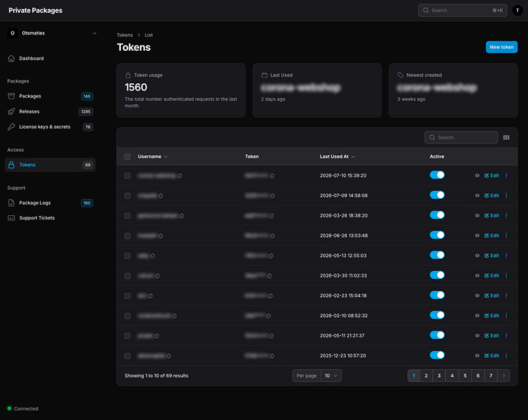Focus the table Search field

pos(461,137)
